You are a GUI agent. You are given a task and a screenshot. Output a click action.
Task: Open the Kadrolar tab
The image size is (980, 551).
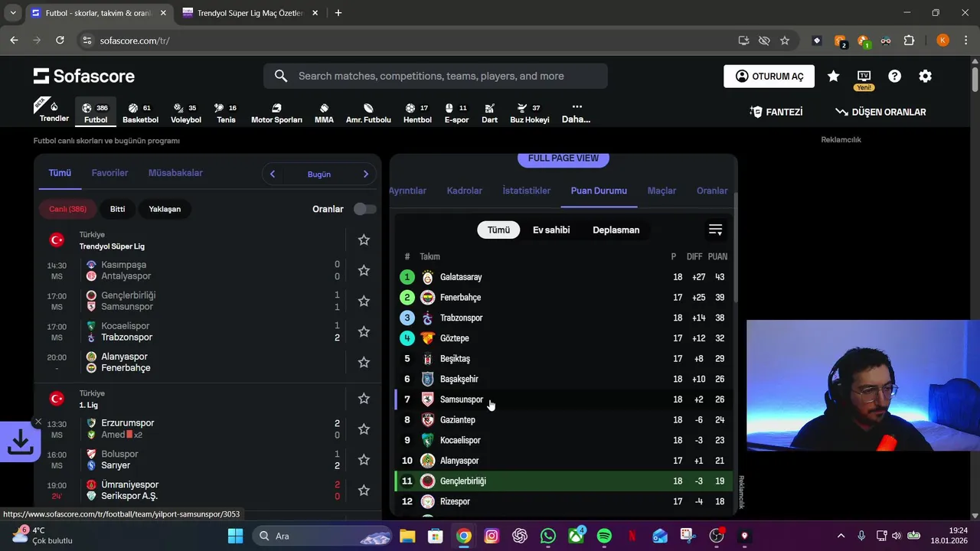(x=464, y=191)
